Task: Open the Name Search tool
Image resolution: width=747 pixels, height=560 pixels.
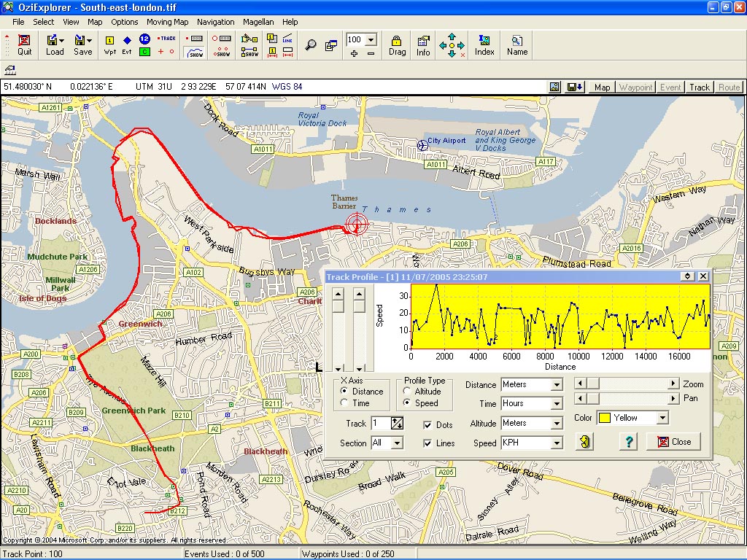Action: pos(517,45)
